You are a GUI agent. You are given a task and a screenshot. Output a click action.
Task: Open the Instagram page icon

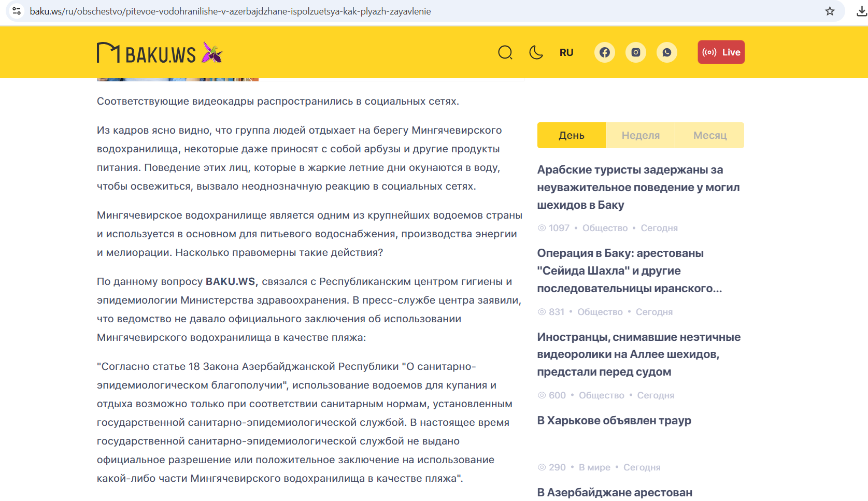point(635,52)
